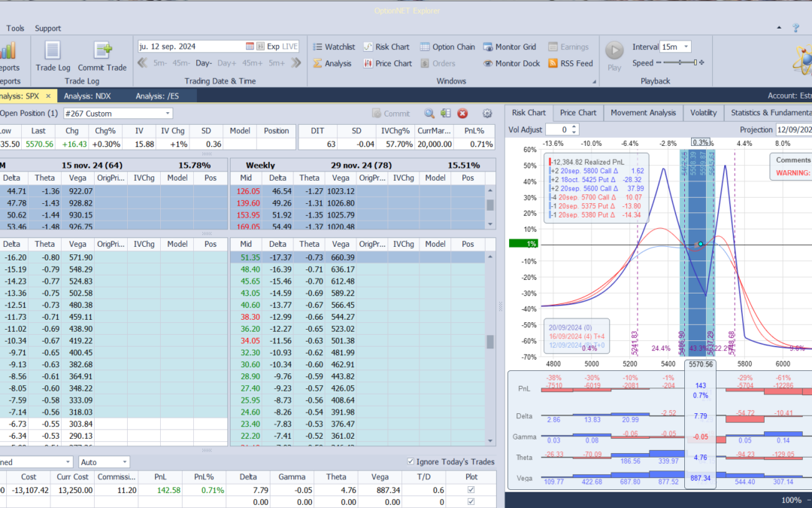
Task: Open the Option Chain window
Action: click(447, 47)
